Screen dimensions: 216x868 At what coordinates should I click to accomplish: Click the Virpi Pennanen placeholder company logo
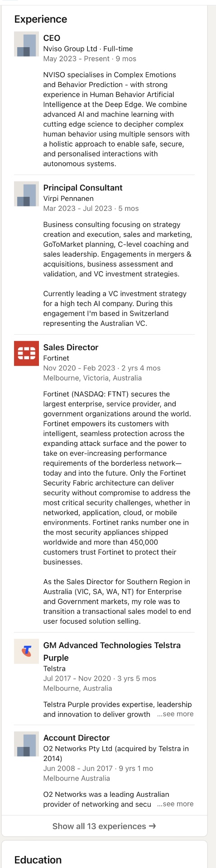(26, 194)
